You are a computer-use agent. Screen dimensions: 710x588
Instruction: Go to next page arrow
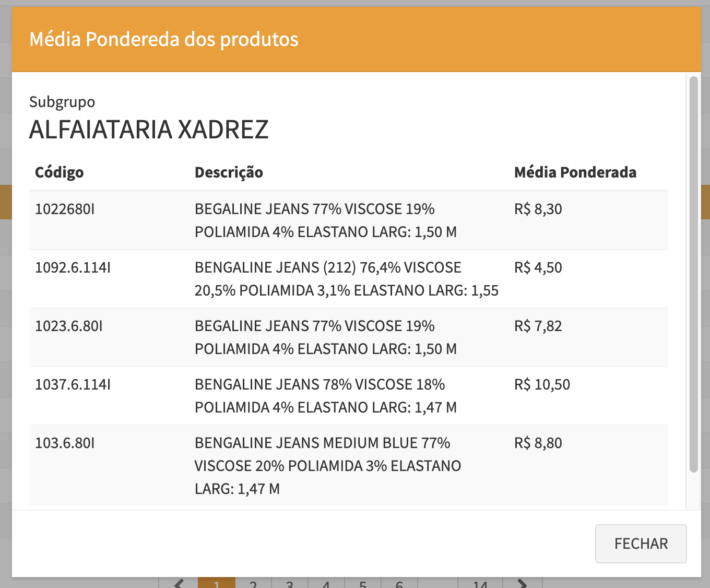point(522,583)
